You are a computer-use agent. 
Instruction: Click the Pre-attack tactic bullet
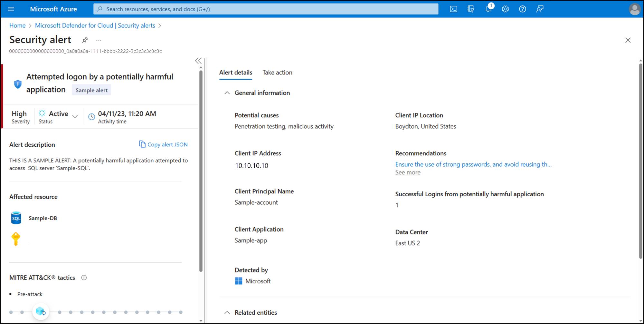pos(30,294)
